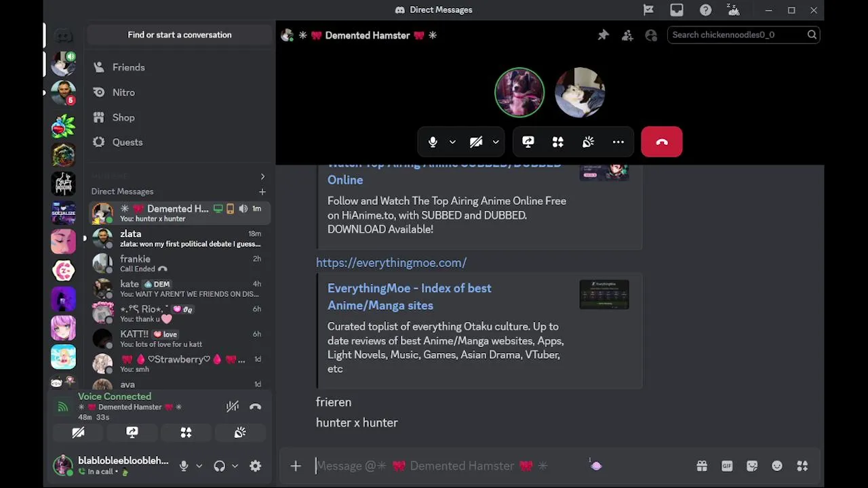Share screen button in voice panel
868x488 pixels.
click(x=132, y=432)
